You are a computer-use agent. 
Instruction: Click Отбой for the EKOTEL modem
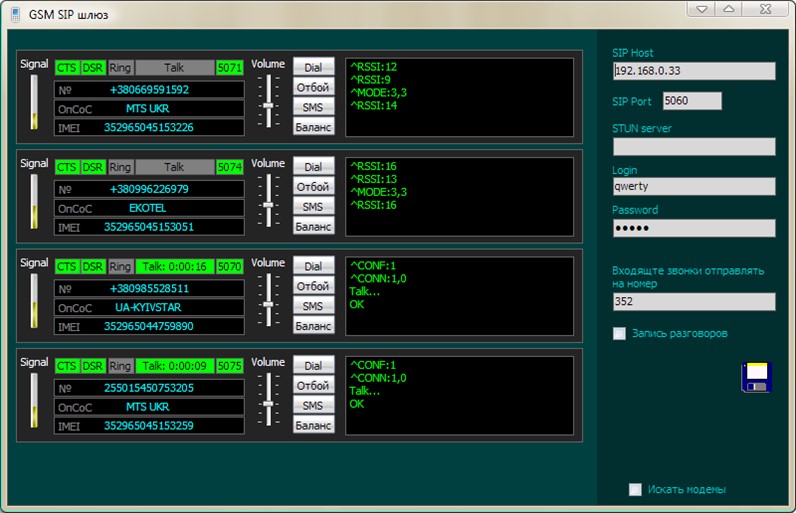pos(313,187)
